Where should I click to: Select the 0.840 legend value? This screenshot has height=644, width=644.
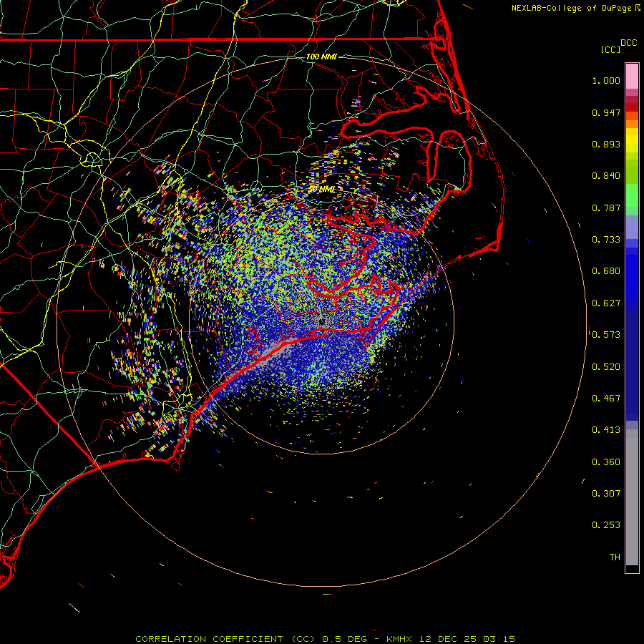coord(606,176)
